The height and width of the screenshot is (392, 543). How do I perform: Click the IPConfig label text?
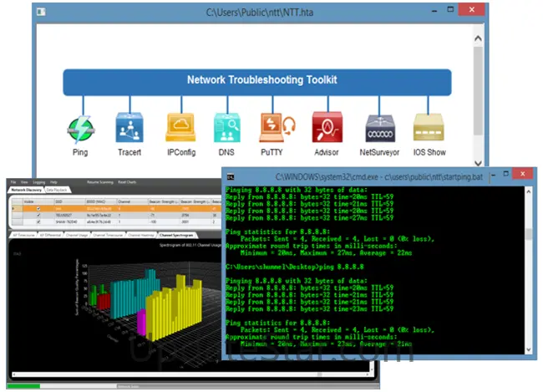pos(181,152)
